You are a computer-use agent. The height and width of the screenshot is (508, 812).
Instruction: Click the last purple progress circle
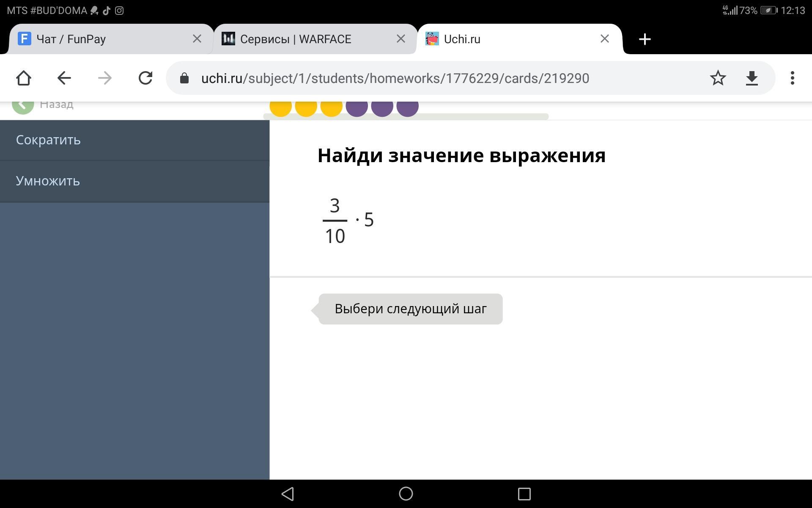point(407,108)
